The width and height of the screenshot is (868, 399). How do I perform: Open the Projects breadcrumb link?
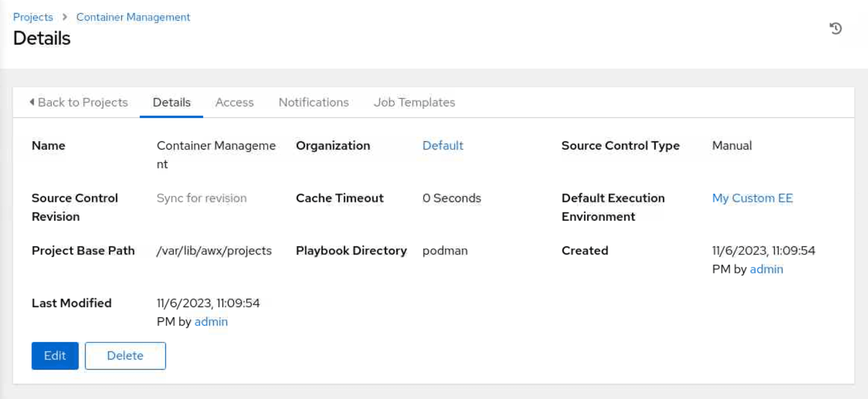(x=33, y=17)
